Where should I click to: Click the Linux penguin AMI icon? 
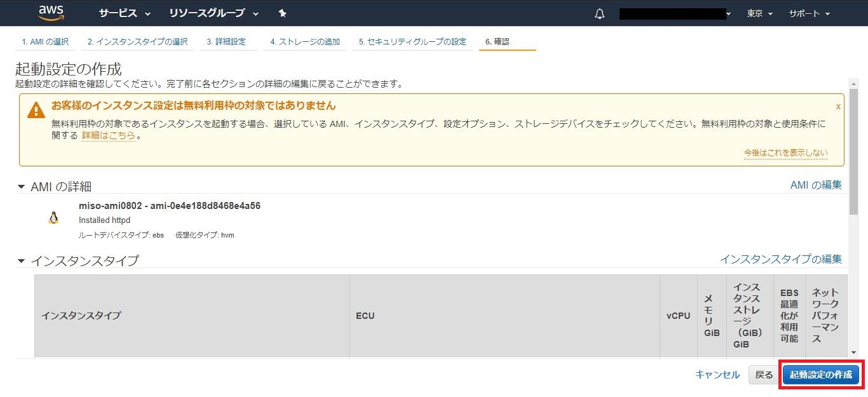pos(53,218)
